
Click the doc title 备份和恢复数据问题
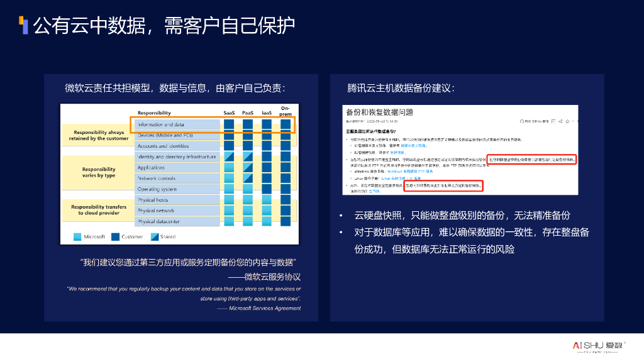click(x=379, y=112)
